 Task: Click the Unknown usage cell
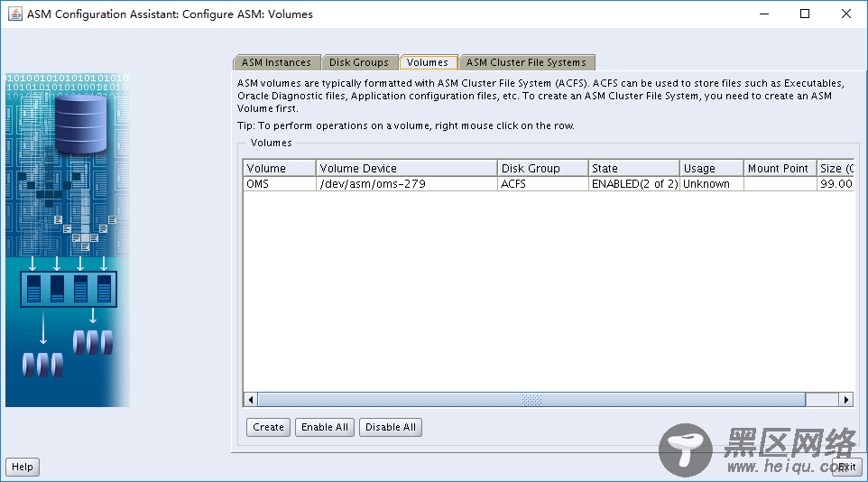(711, 184)
